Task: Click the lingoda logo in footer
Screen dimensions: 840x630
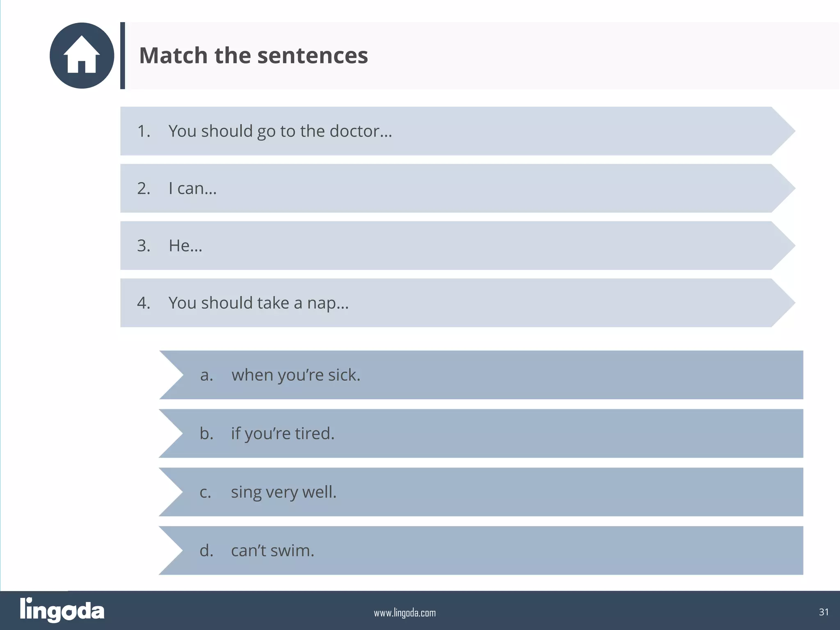Action: coord(62,610)
